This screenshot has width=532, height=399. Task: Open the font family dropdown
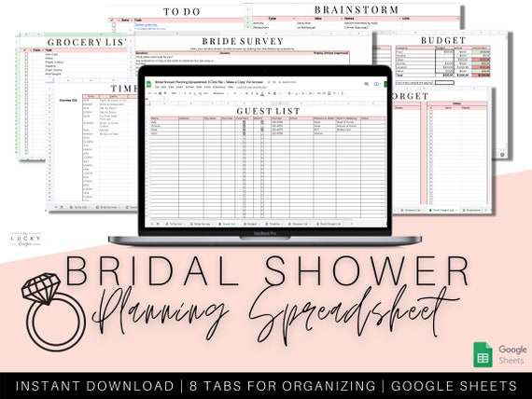point(220,93)
